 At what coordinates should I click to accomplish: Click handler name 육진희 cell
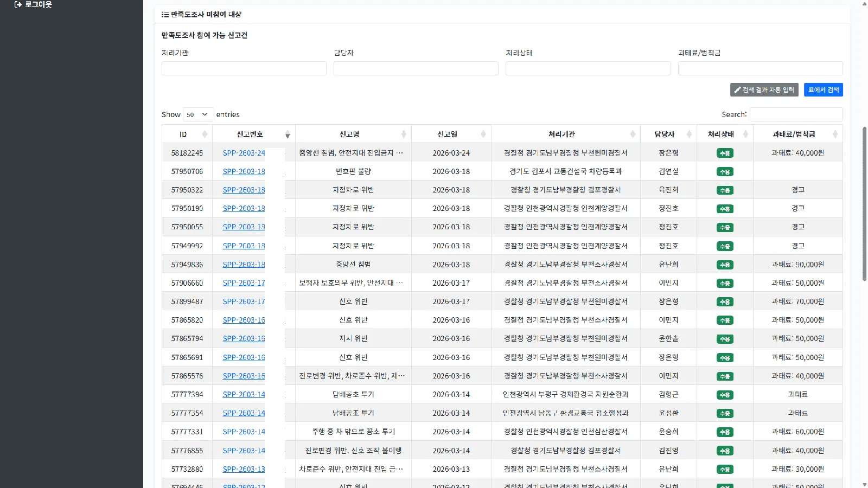tap(668, 190)
